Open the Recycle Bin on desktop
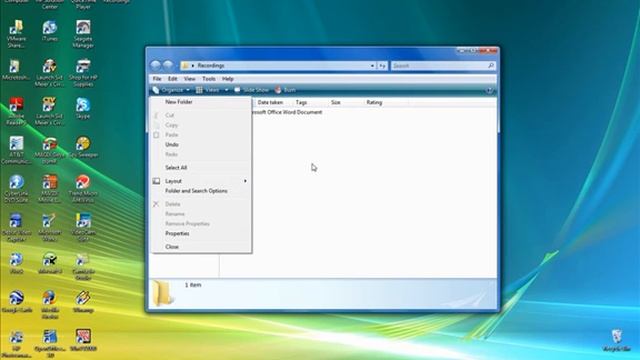 [617, 340]
